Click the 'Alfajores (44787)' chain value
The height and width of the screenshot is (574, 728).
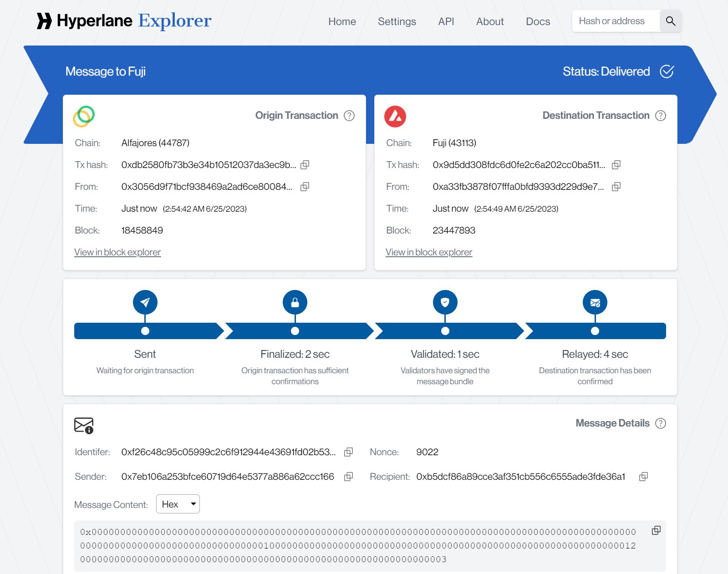155,143
